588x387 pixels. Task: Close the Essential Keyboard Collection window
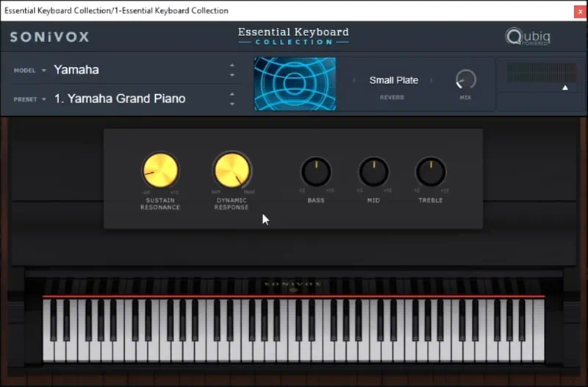[580, 11]
